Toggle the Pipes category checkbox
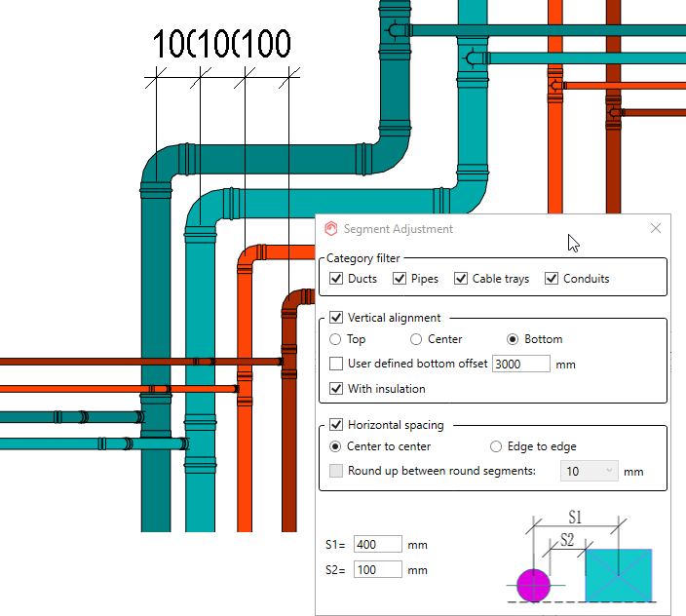The width and height of the screenshot is (686, 616). (x=400, y=279)
